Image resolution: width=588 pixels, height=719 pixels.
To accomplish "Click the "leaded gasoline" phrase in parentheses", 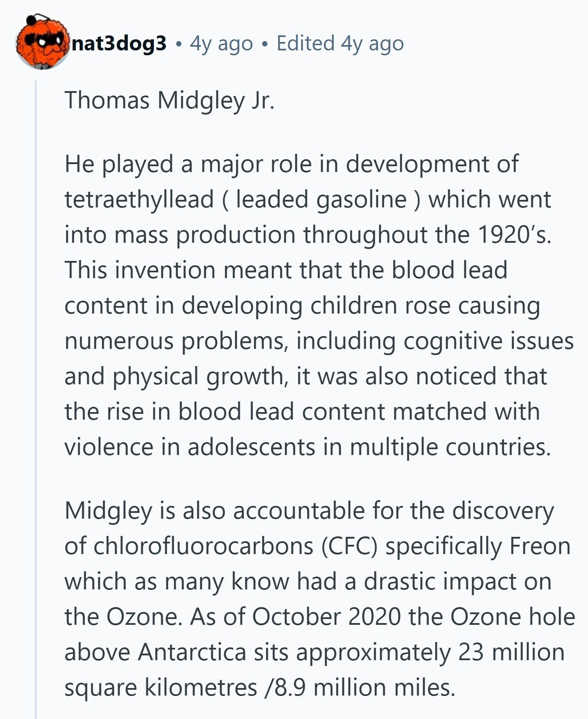I will [x=321, y=199].
